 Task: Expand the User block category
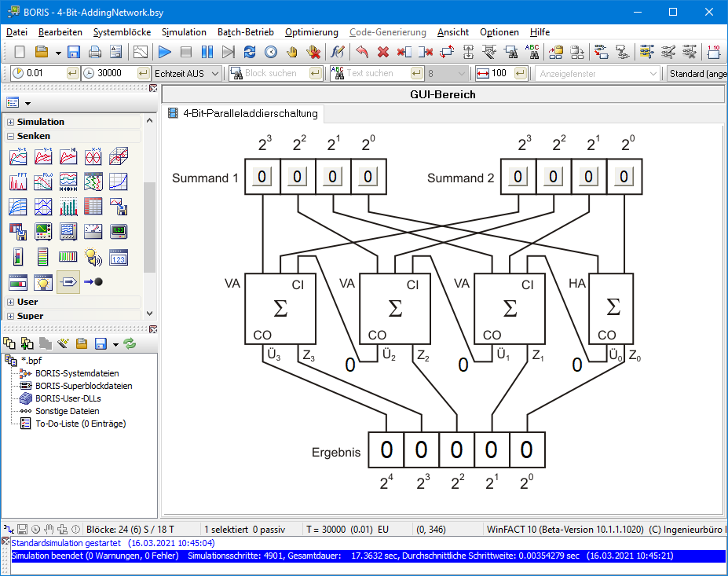pyautogui.click(x=11, y=302)
